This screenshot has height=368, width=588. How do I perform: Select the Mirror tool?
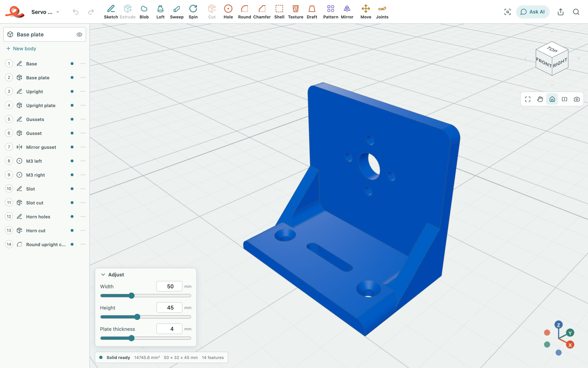(347, 12)
